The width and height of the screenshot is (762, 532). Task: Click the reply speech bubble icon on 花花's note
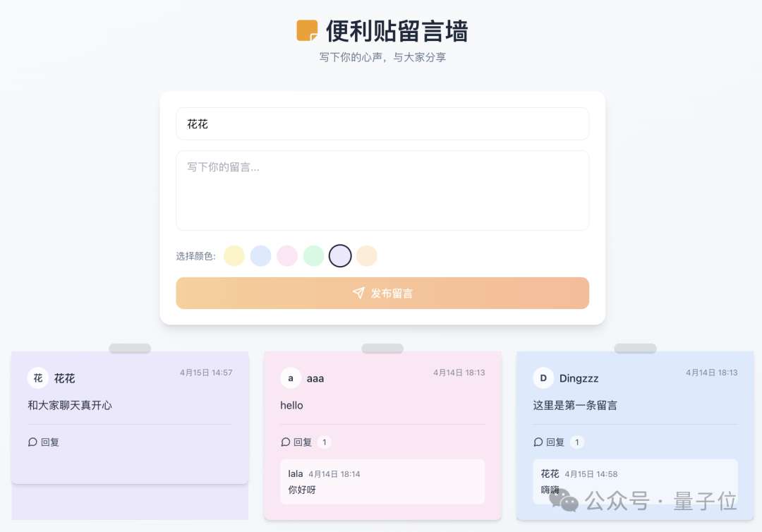click(32, 442)
